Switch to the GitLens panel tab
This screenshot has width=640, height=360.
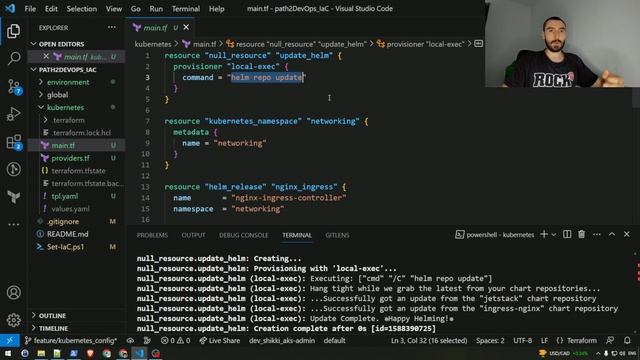coord(337,235)
